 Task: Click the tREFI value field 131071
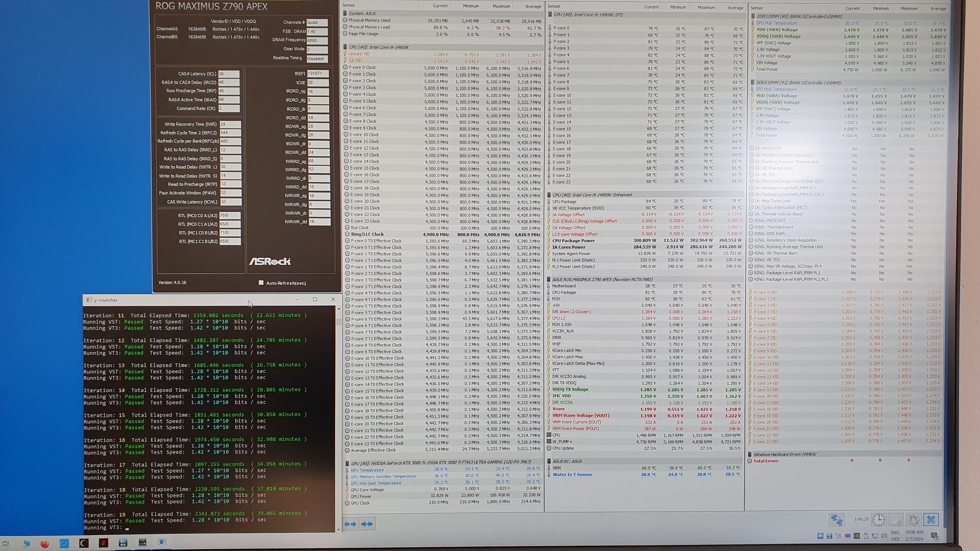click(318, 73)
